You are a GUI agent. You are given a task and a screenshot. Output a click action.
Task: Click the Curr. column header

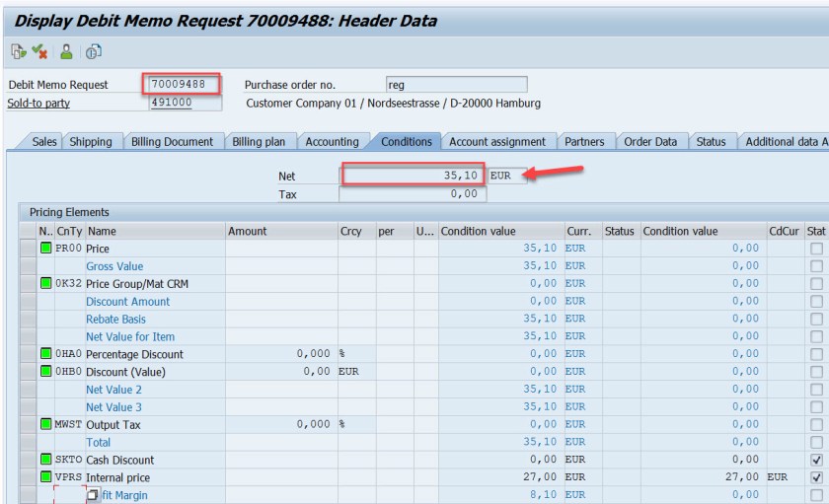coord(583,231)
